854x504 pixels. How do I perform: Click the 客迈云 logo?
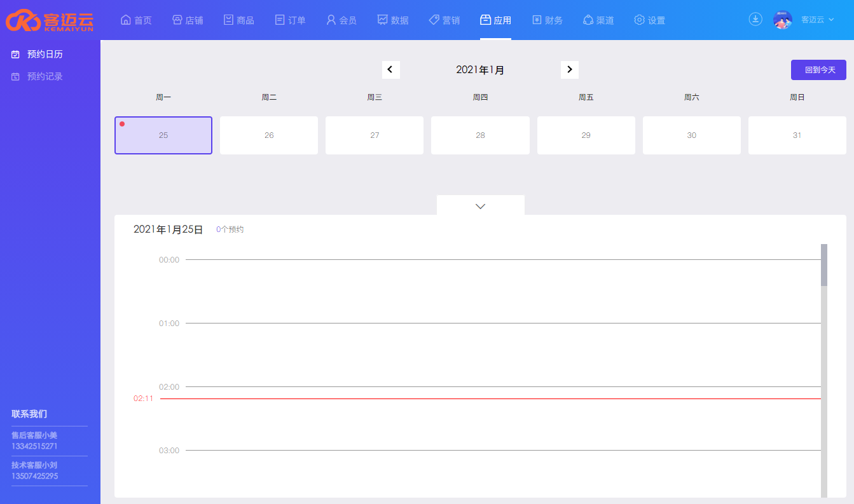pyautogui.click(x=50, y=20)
